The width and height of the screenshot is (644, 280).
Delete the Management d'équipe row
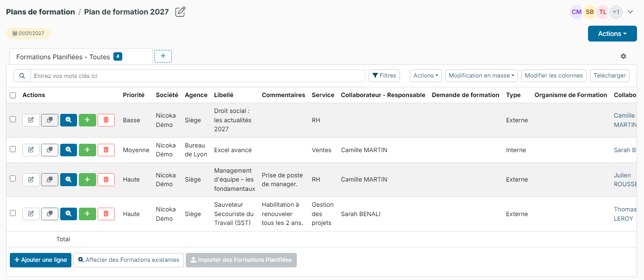tap(106, 179)
